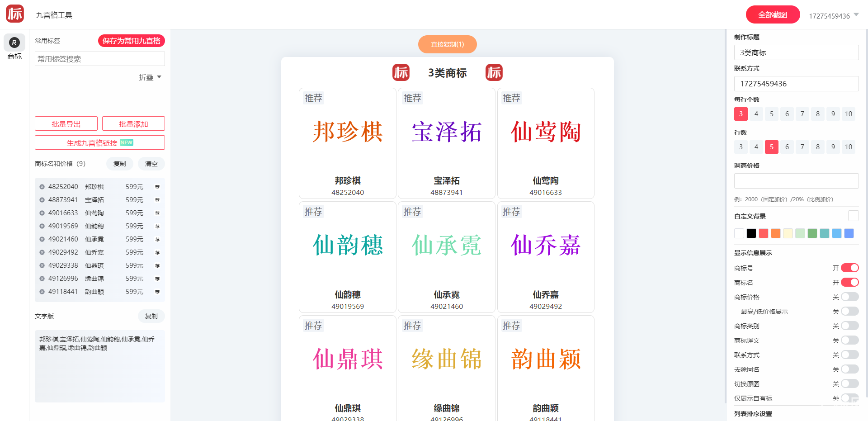Toggle the 荐 recommend badge for 宝泽拓 row
Screen dimensions: 868x421
click(x=157, y=200)
